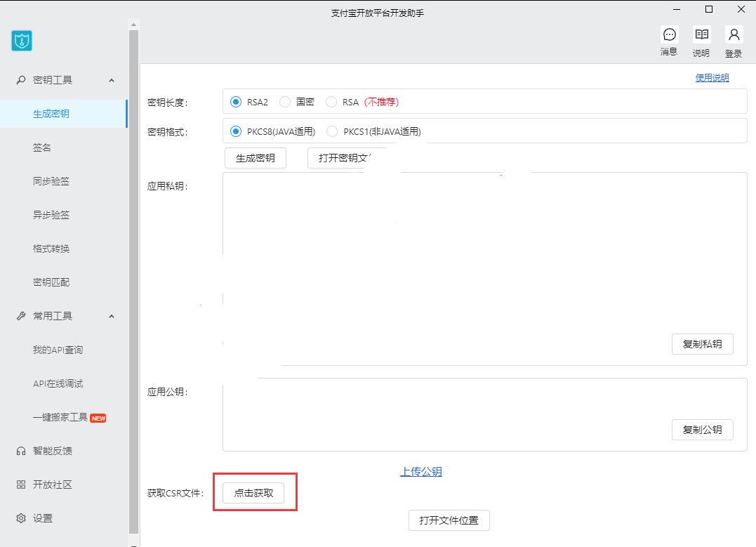
Task: Select the 国密 radio button
Action: tap(285, 102)
